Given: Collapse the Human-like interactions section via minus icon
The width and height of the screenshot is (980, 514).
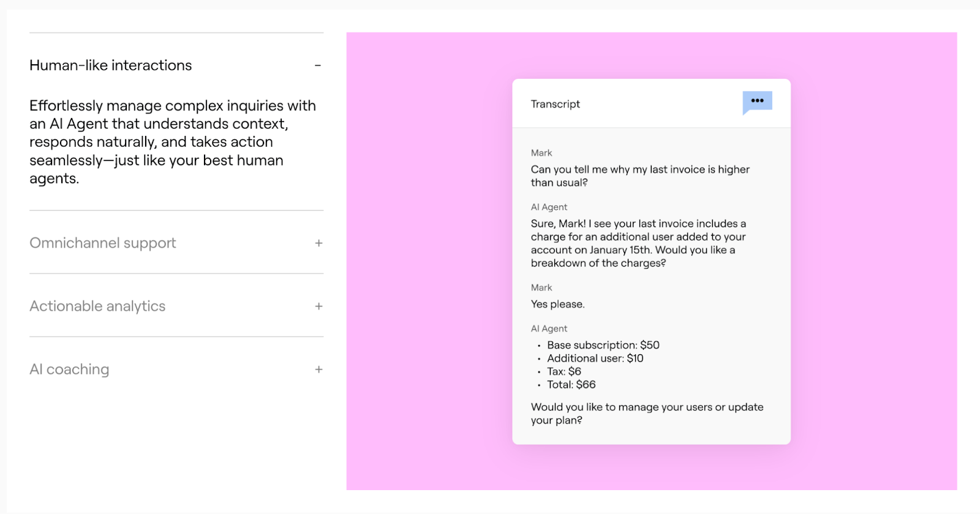Looking at the screenshot, I should 318,65.
